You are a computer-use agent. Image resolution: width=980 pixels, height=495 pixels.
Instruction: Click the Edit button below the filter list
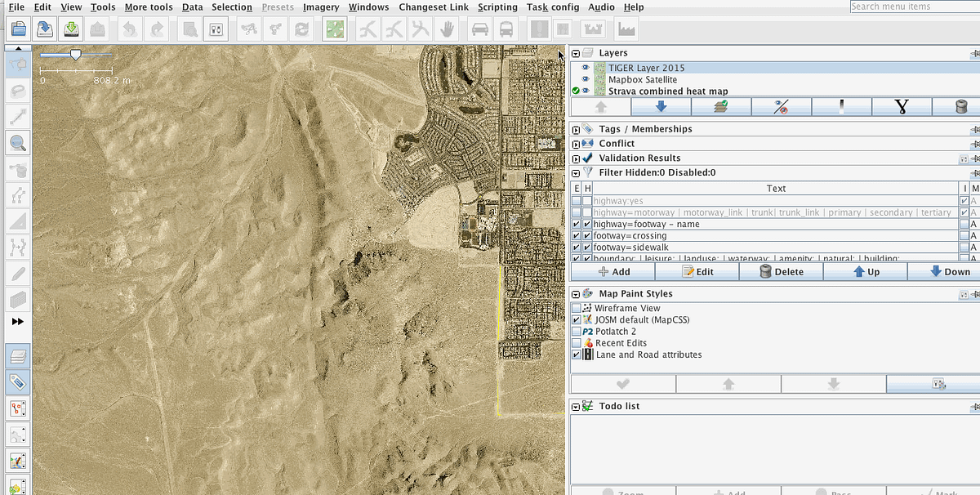coord(697,271)
